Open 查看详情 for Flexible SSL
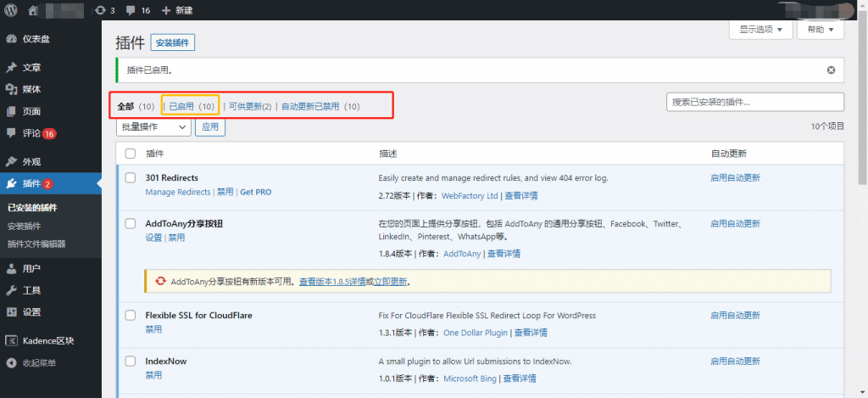The width and height of the screenshot is (868, 398). 531,334
